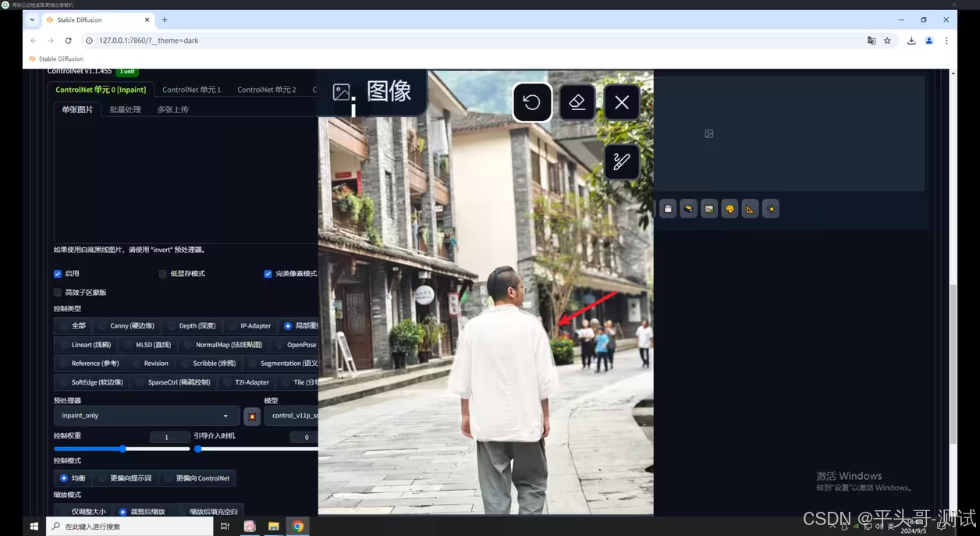980x536 pixels.
Task: Click the red explosion run-preprocessor icon
Action: coord(252,417)
